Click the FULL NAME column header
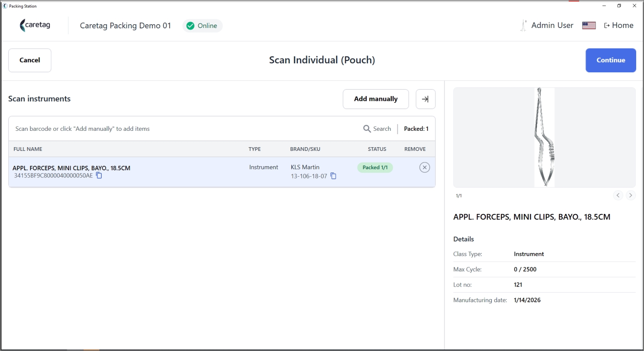Screen dimensions: 644x351 click(x=28, y=149)
